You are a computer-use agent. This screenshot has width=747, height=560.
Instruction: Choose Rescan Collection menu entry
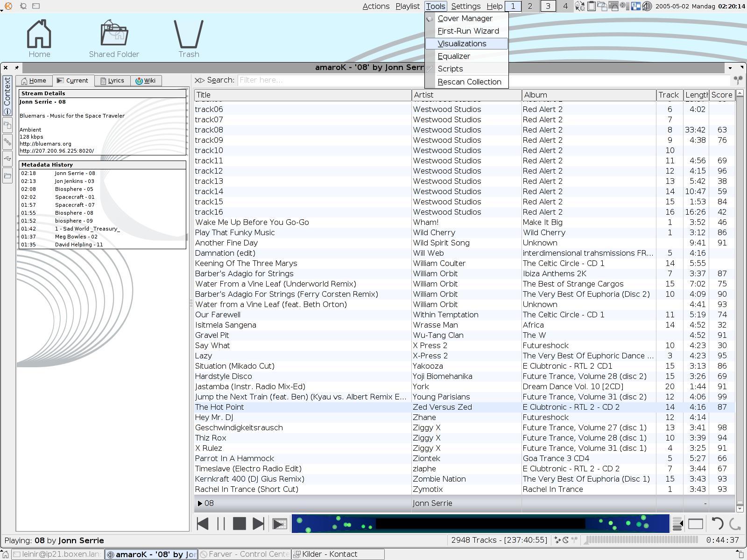point(466,82)
